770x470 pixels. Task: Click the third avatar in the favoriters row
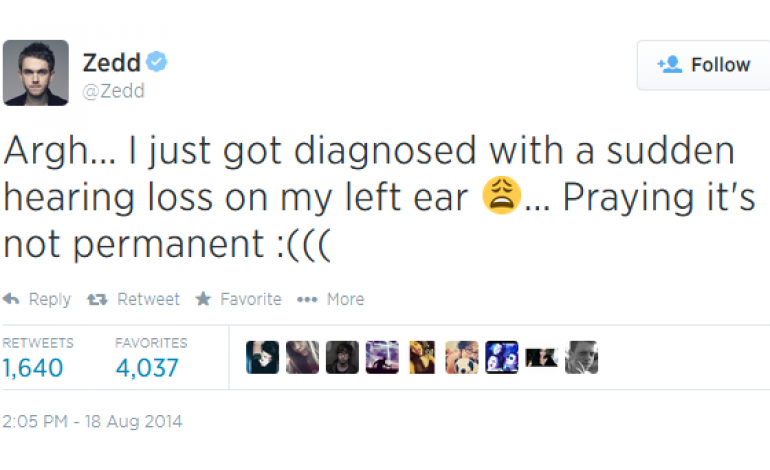pyautogui.click(x=342, y=357)
